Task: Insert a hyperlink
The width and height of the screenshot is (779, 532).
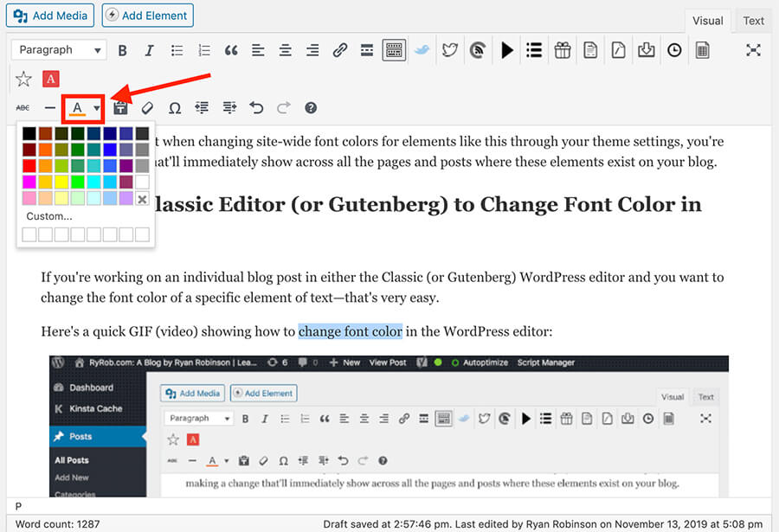Action: (x=339, y=50)
